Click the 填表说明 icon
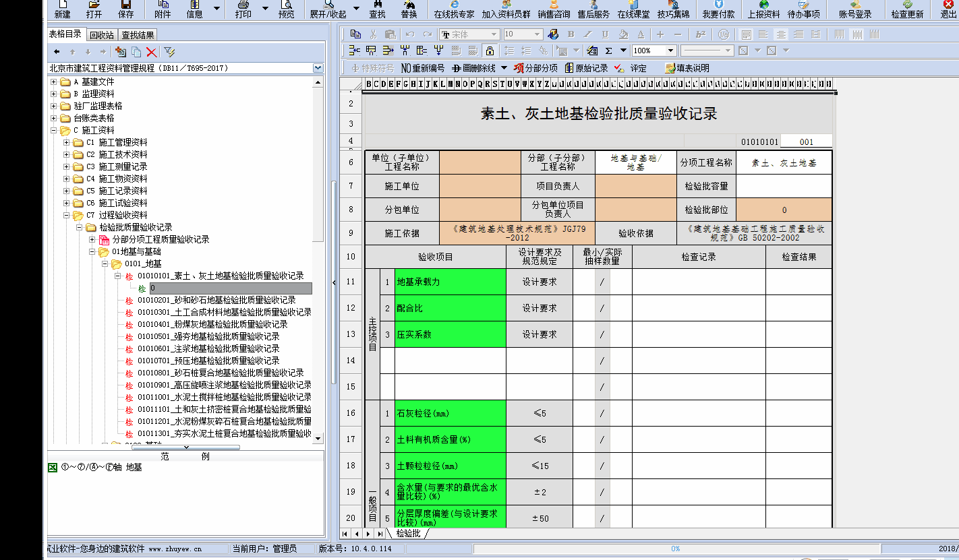Screen dimensions: 959x560 pos(687,68)
